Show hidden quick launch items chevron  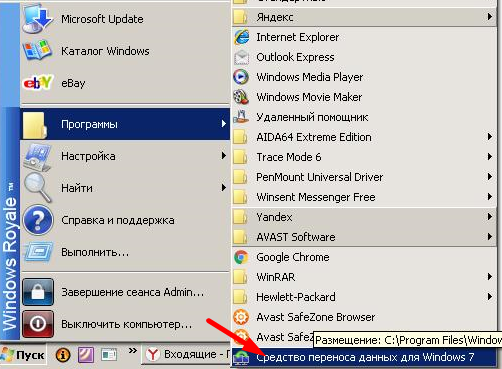(133, 350)
